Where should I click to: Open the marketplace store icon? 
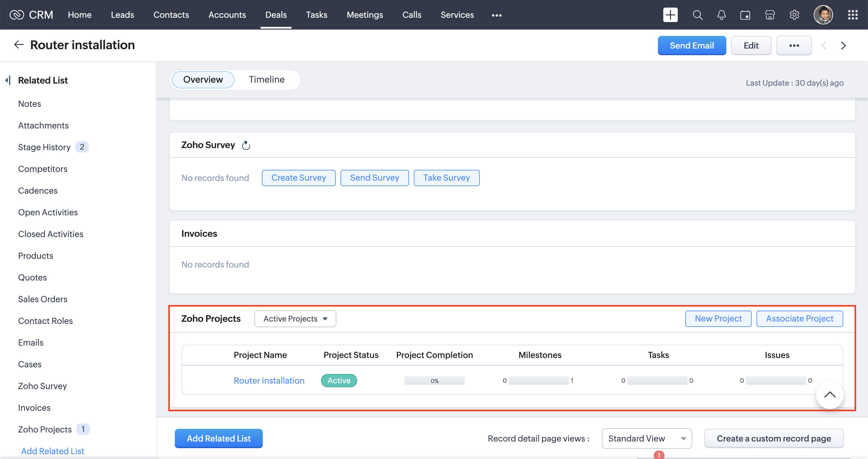tap(770, 15)
